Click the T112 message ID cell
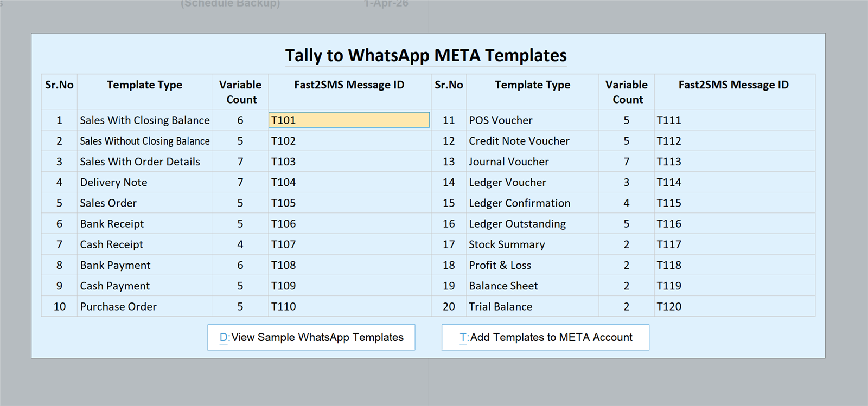This screenshot has height=406, width=868. coord(734,141)
